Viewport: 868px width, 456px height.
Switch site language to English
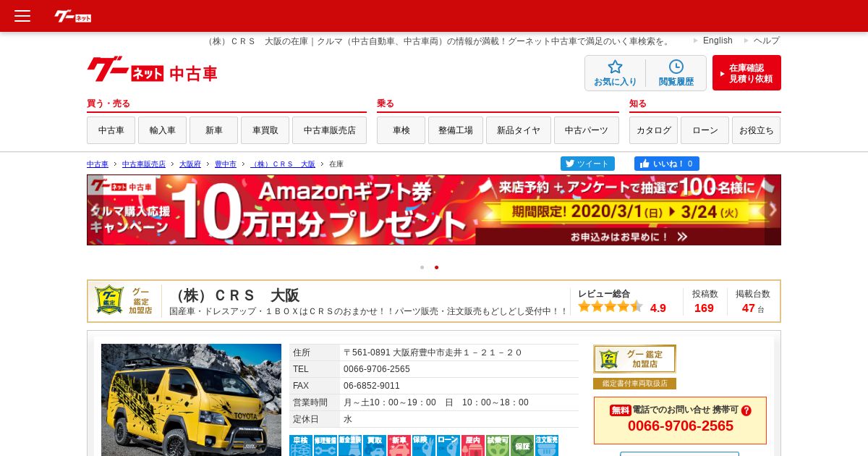[718, 41]
